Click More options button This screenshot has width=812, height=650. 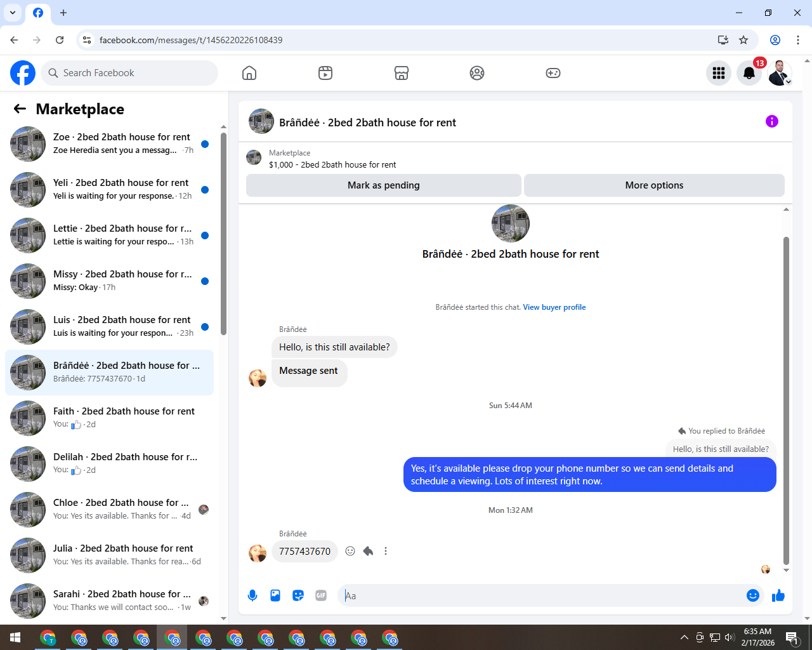pyautogui.click(x=654, y=185)
